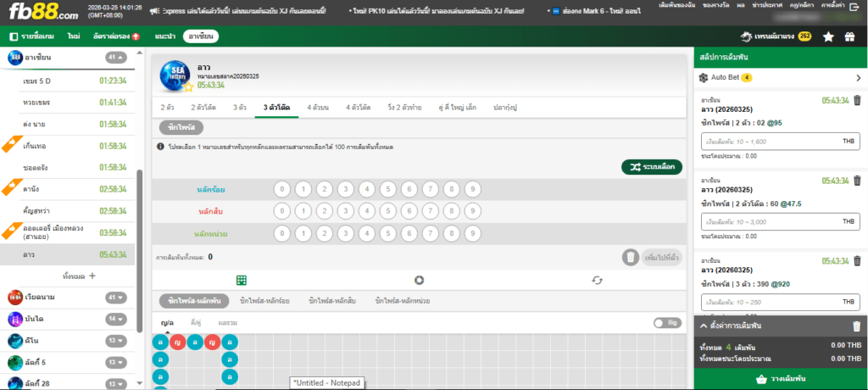Image resolution: width=868 pixels, height=390 pixels.
Task: Select ด่ง นาย lottery in sidebar
Action: 68,124
